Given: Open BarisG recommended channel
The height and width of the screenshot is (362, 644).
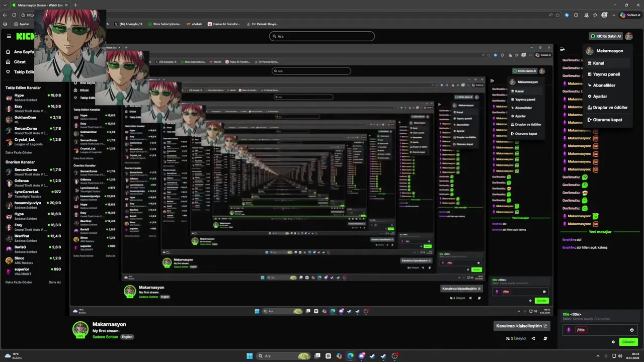Looking at the screenshot, I should point(33,249).
